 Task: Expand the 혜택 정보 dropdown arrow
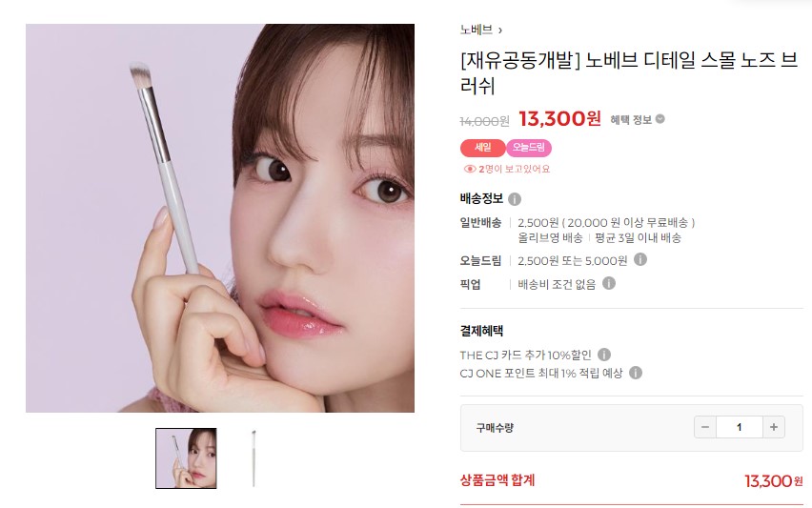click(660, 119)
